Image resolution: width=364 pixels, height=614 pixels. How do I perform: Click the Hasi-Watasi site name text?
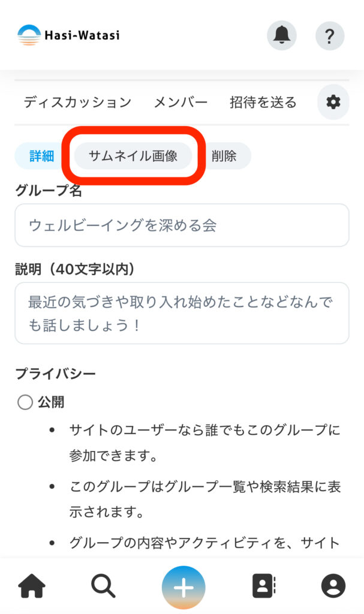click(82, 35)
